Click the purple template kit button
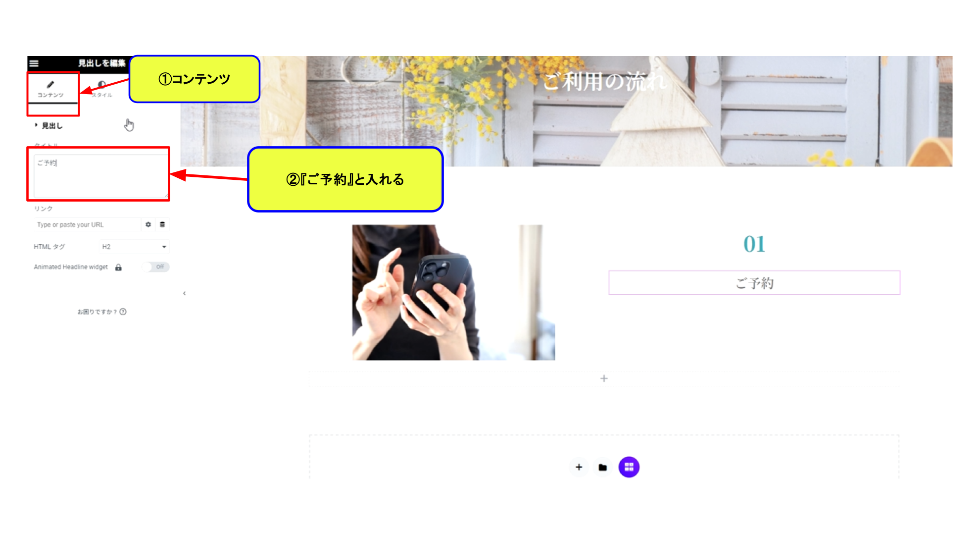 click(x=629, y=467)
